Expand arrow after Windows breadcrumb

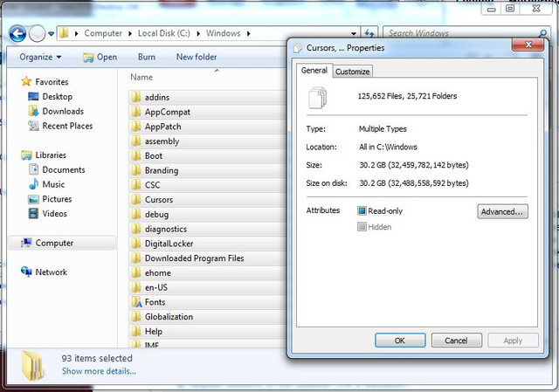click(x=248, y=33)
